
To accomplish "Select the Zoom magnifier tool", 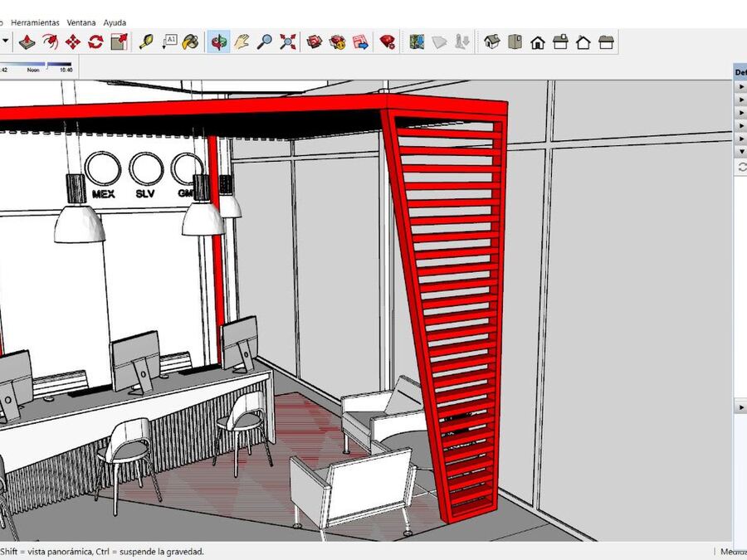I will (265, 42).
